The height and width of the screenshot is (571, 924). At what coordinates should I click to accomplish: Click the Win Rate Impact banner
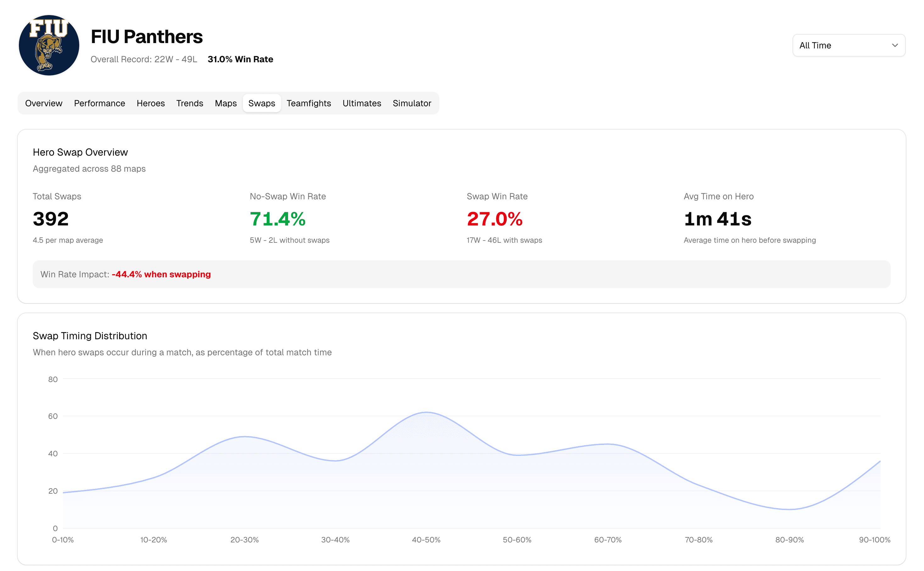461,274
